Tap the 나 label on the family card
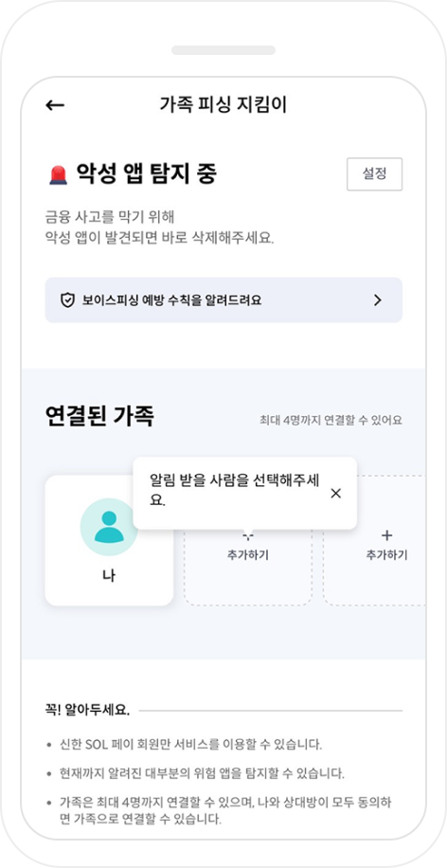Screen dimensions: 447x868 [x=109, y=576]
